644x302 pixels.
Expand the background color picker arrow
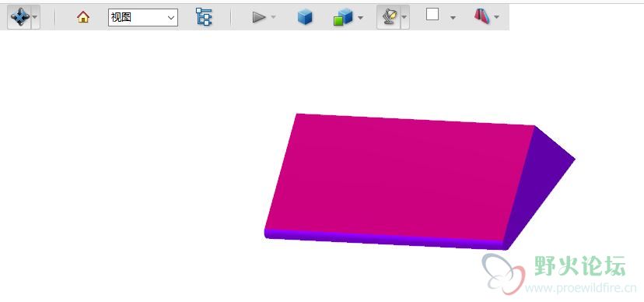tap(453, 18)
